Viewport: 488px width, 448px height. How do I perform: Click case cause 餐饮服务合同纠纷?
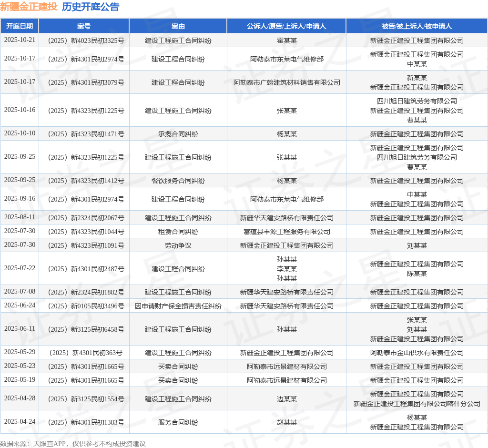click(x=178, y=181)
